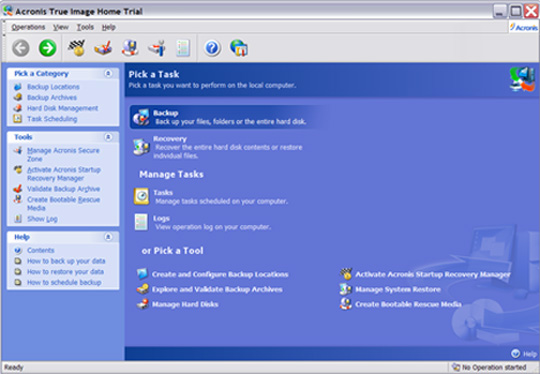Collapse the Tools sidebar panel
Image resolution: width=540 pixels, height=374 pixels.
tap(108, 137)
